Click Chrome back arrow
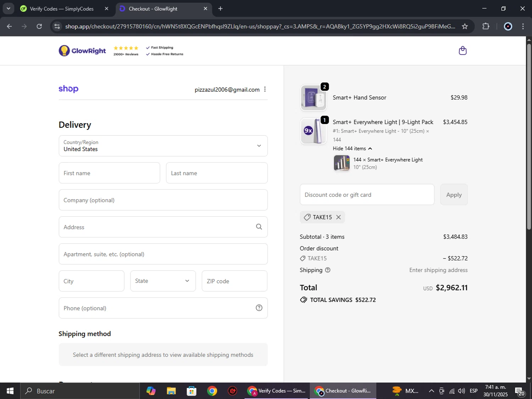This screenshot has height=399, width=532. click(9, 26)
